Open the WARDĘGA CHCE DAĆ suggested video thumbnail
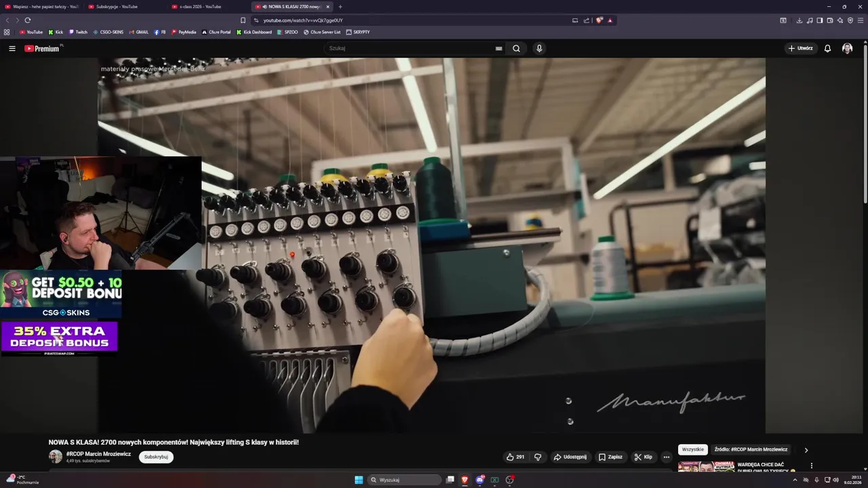This screenshot has height=488, width=868. tap(706, 466)
